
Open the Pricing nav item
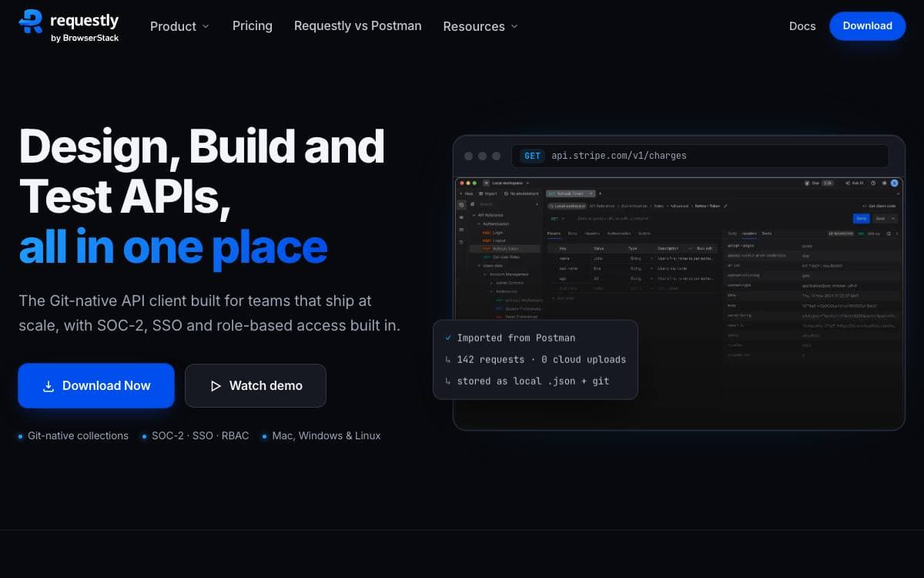click(x=253, y=25)
